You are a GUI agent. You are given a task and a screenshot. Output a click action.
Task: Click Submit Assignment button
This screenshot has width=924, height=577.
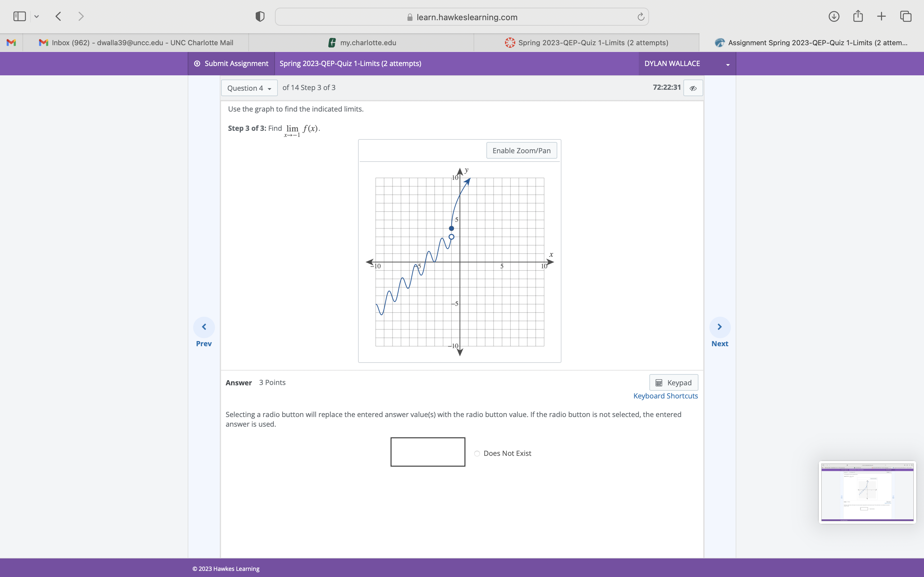(x=231, y=64)
